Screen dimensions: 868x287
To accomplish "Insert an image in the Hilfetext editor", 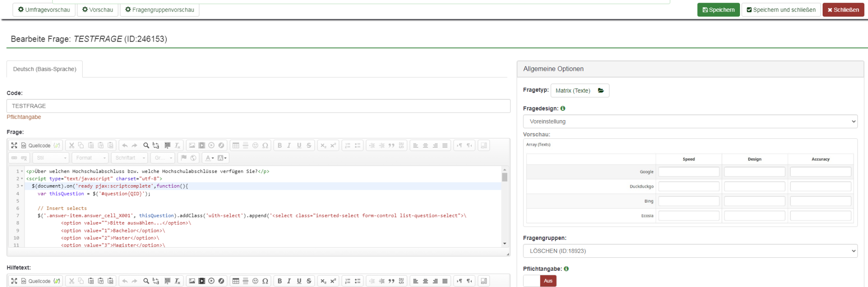I will (192, 281).
